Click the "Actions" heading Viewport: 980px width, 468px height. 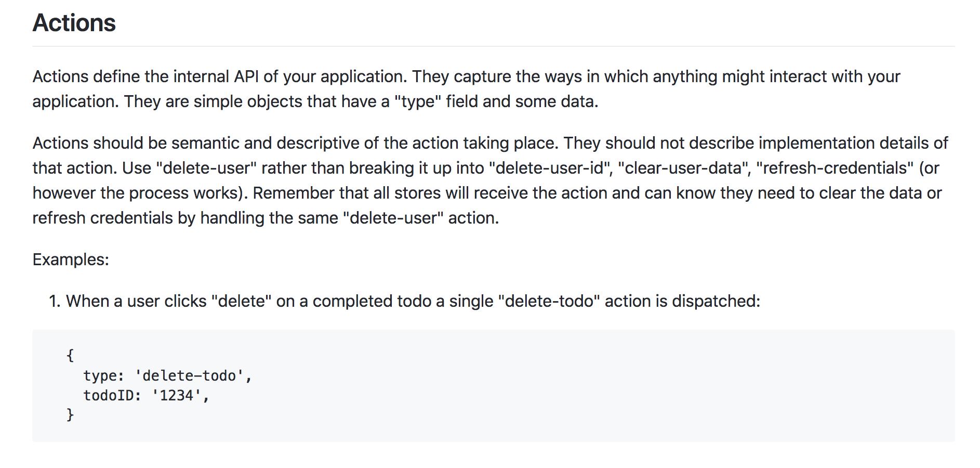pos(74,23)
